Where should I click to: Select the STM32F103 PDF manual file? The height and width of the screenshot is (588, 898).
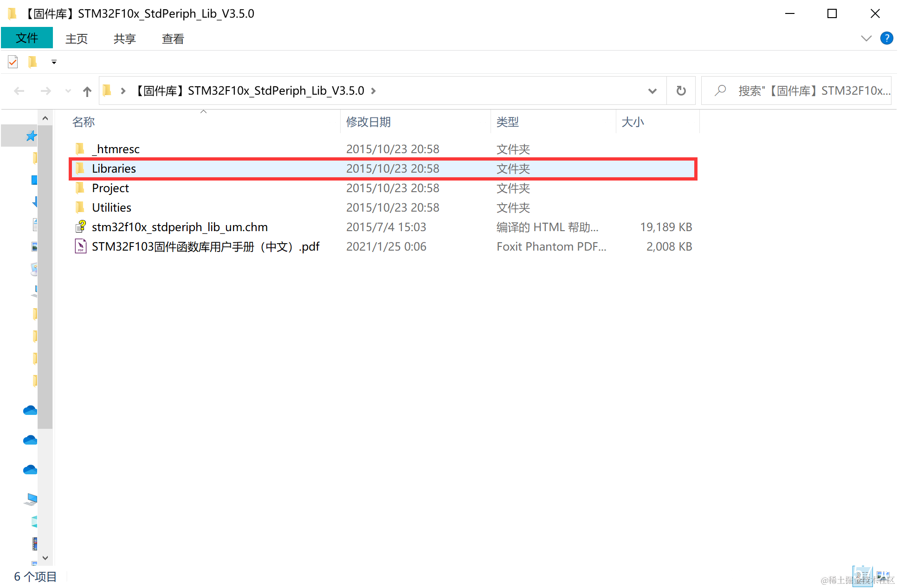[x=205, y=246]
